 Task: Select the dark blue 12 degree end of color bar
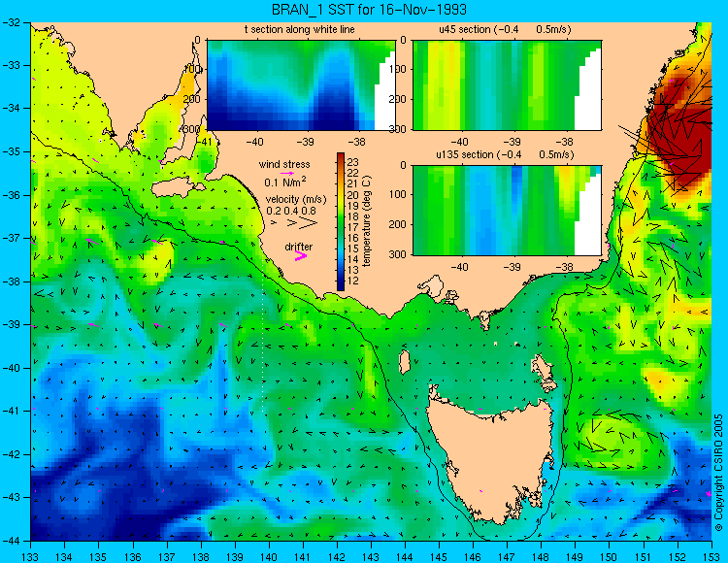point(341,286)
